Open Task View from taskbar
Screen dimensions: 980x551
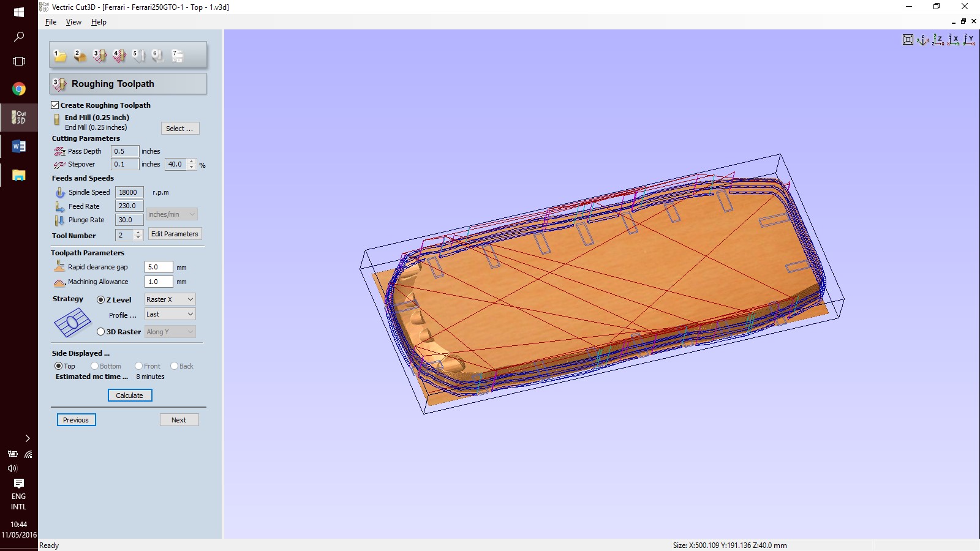coord(19,61)
